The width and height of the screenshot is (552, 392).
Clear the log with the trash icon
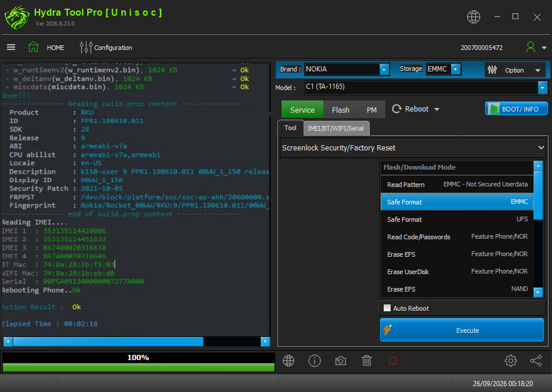(x=367, y=361)
